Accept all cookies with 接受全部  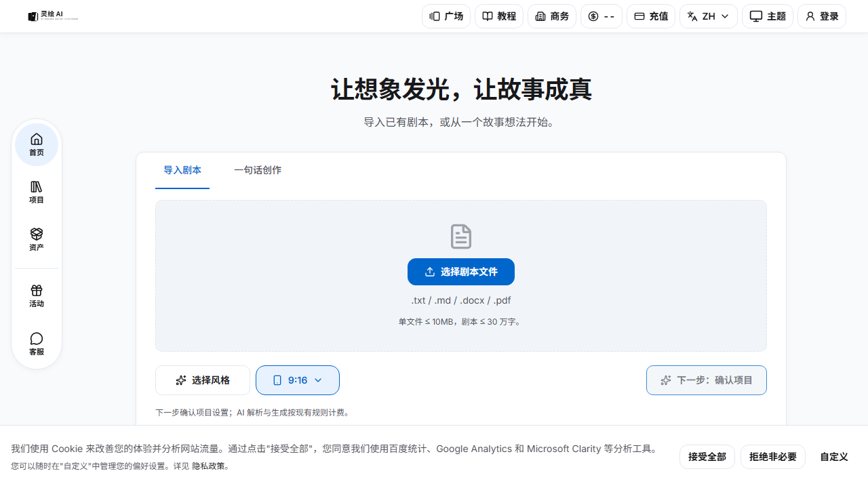707,457
